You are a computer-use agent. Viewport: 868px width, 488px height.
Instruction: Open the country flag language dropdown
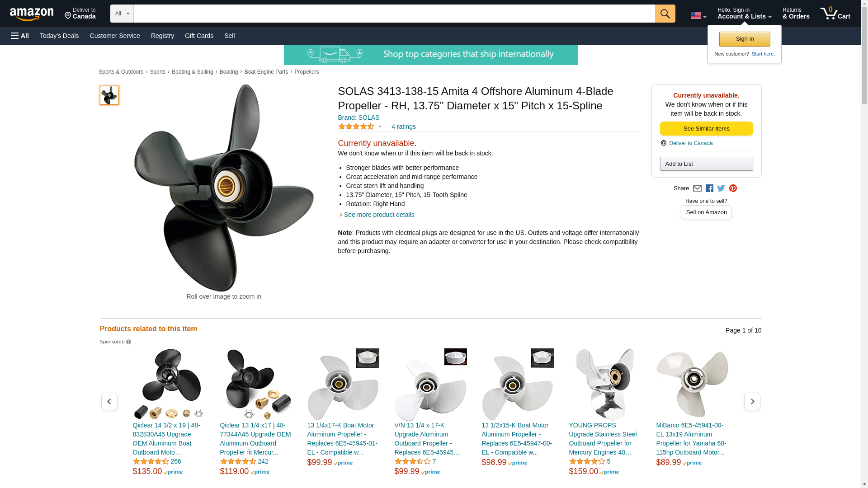698,16
